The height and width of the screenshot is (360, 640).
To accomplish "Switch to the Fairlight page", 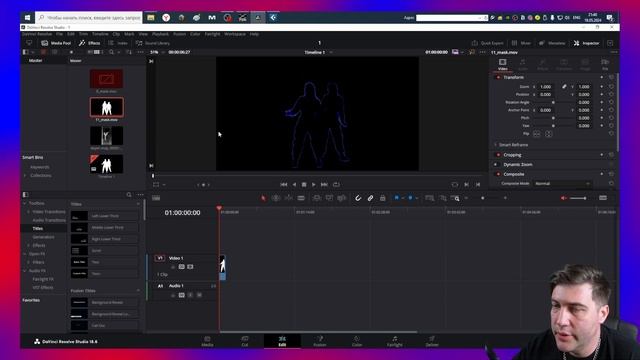I will tap(394, 341).
